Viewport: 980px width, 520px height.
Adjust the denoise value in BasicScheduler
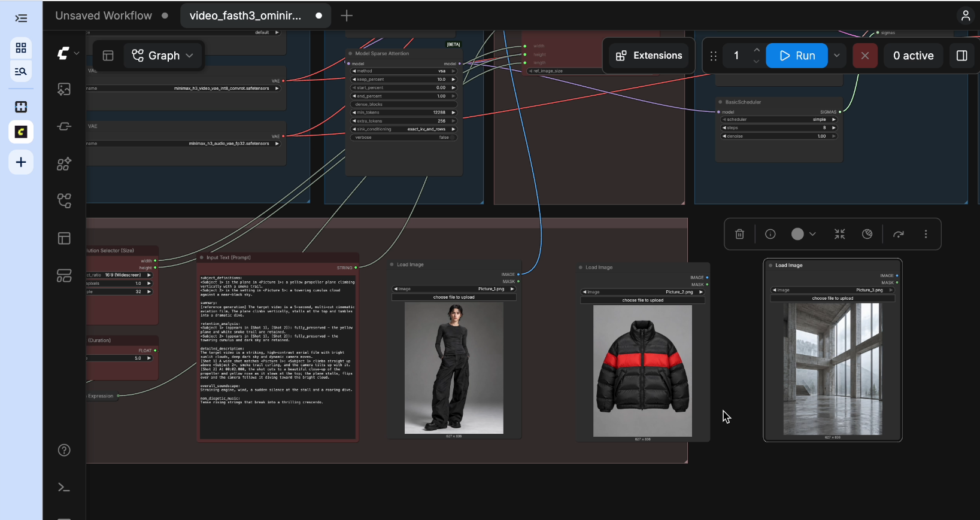pos(779,136)
